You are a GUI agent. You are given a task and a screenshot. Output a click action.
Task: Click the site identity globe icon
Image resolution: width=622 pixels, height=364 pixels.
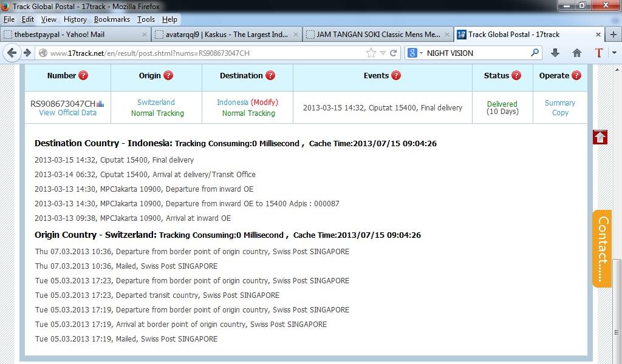point(43,53)
